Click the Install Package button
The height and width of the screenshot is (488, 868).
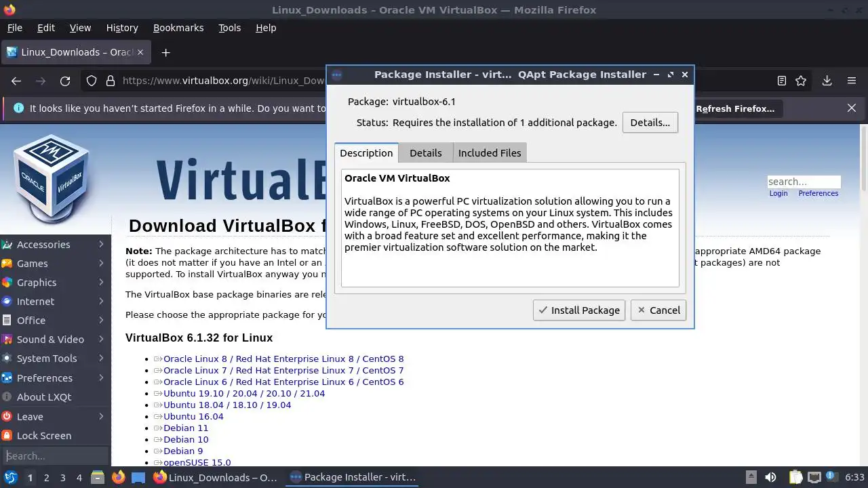click(578, 310)
